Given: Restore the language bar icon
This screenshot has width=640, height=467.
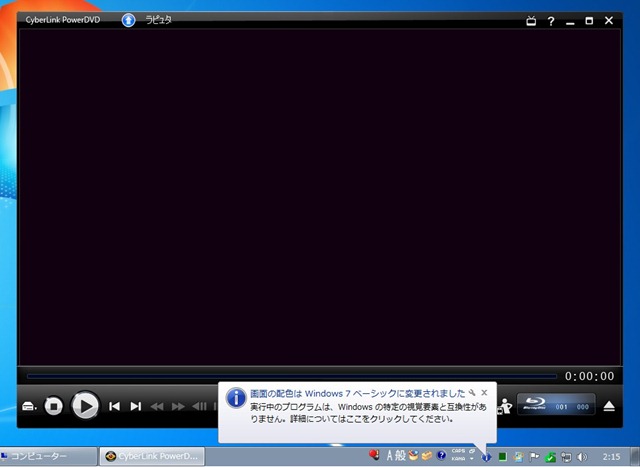Looking at the screenshot, I should pyautogui.click(x=472, y=451).
